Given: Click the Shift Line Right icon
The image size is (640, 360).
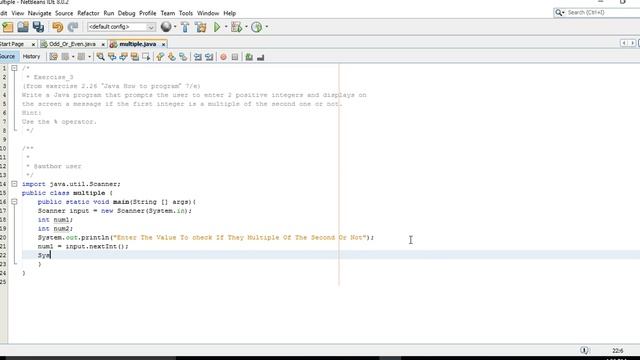Looking at the screenshot, I should pos(209,57).
